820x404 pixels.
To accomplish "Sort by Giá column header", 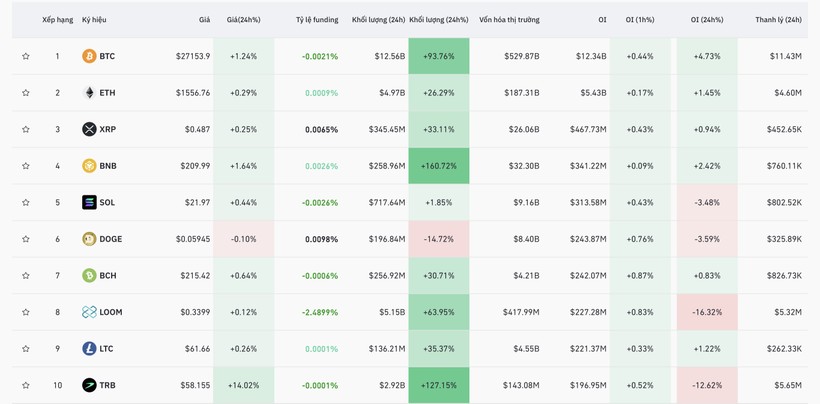I will [x=204, y=20].
